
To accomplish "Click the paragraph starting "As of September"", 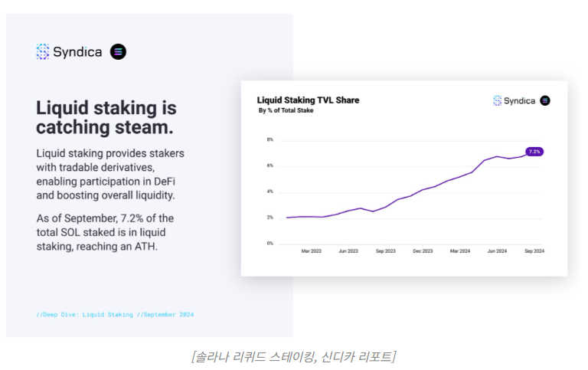I will pos(105,233).
